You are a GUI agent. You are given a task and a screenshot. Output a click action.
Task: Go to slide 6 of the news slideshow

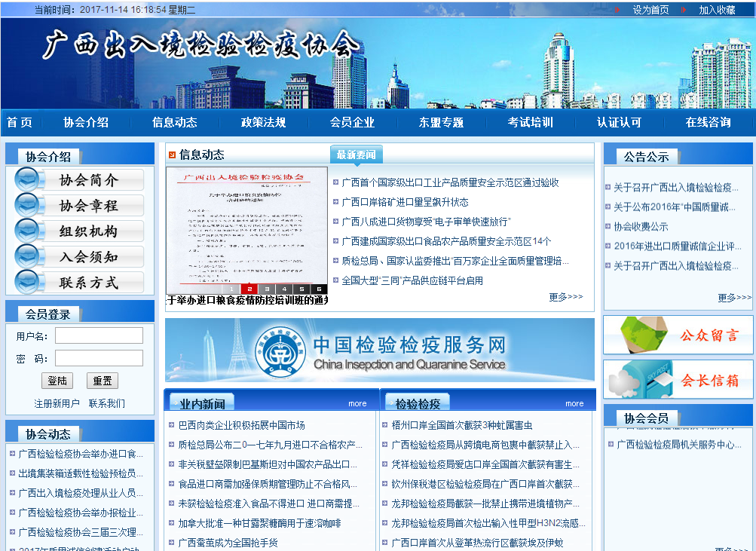pos(319,289)
